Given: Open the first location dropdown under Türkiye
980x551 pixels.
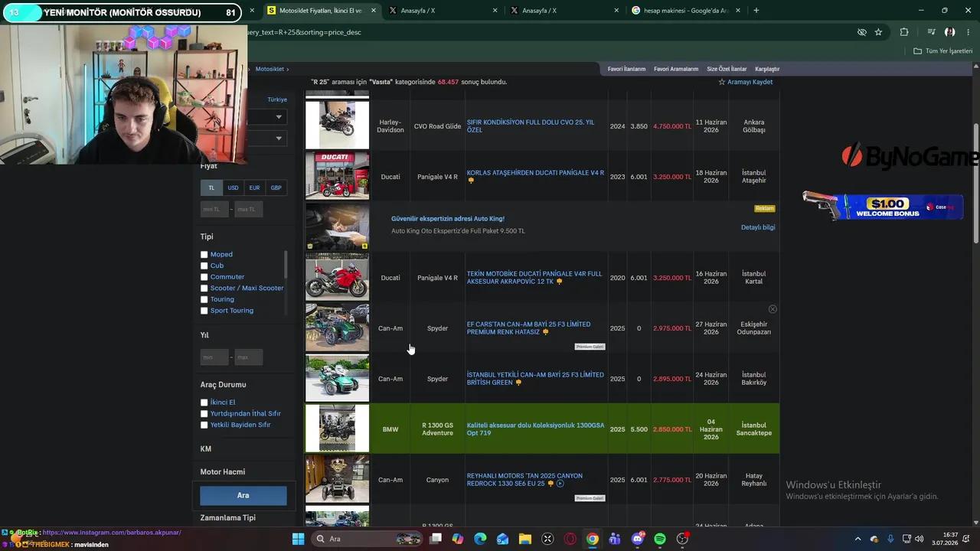Looking at the screenshot, I should point(266,117).
